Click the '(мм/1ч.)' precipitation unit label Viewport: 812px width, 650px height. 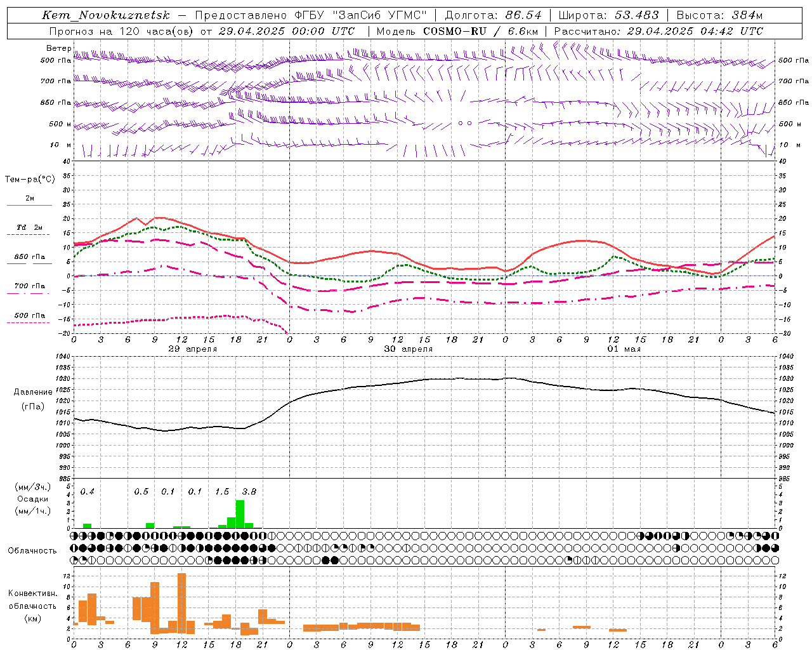pyautogui.click(x=32, y=511)
